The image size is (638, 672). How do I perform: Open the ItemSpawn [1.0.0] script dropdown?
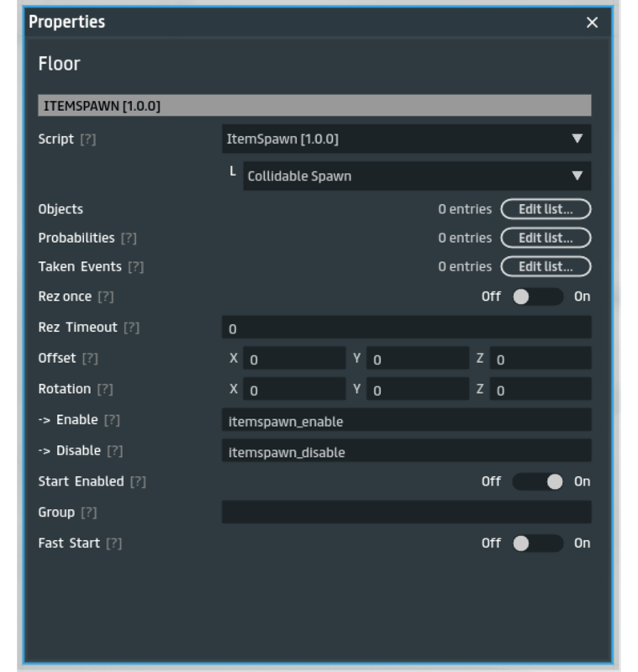[x=406, y=139]
